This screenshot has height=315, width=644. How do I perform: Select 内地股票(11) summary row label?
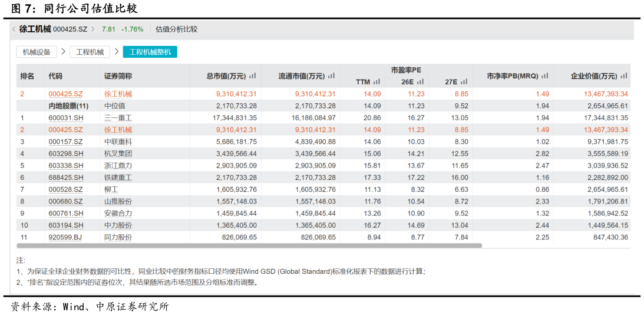[x=68, y=106]
